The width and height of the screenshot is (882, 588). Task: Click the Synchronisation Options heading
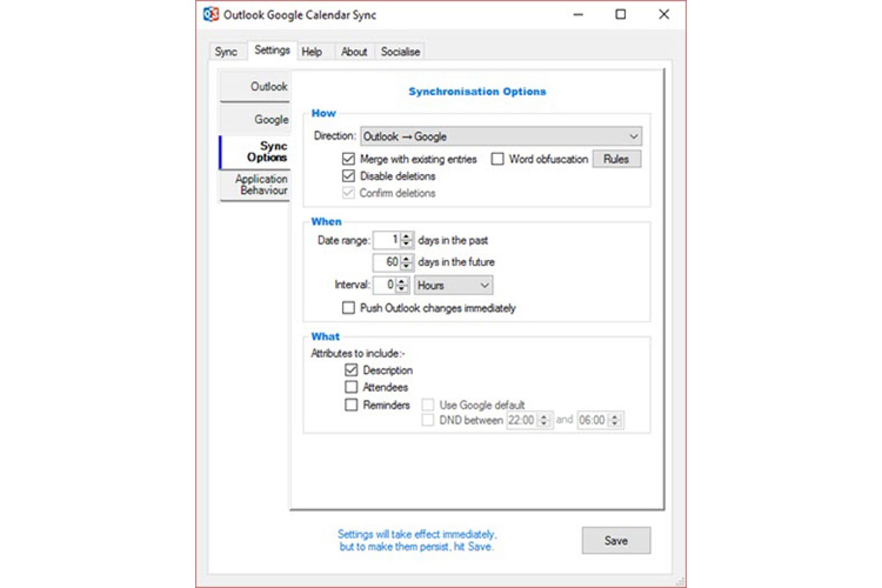(x=477, y=91)
